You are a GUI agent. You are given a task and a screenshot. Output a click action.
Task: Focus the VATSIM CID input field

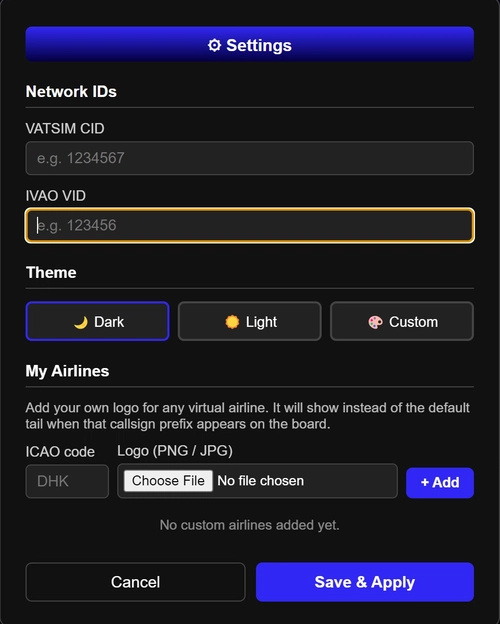click(x=250, y=158)
